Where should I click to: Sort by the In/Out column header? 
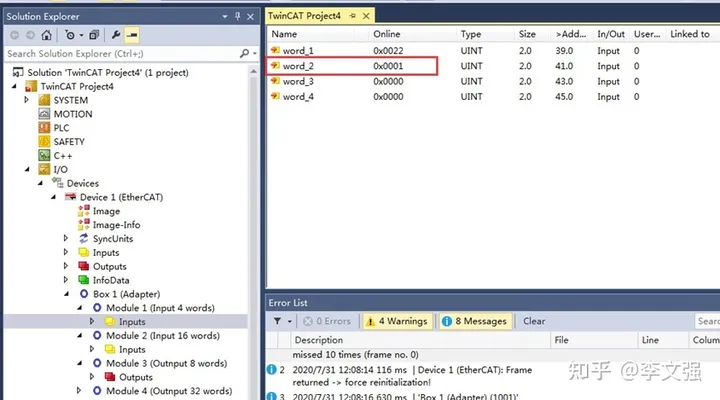[611, 34]
